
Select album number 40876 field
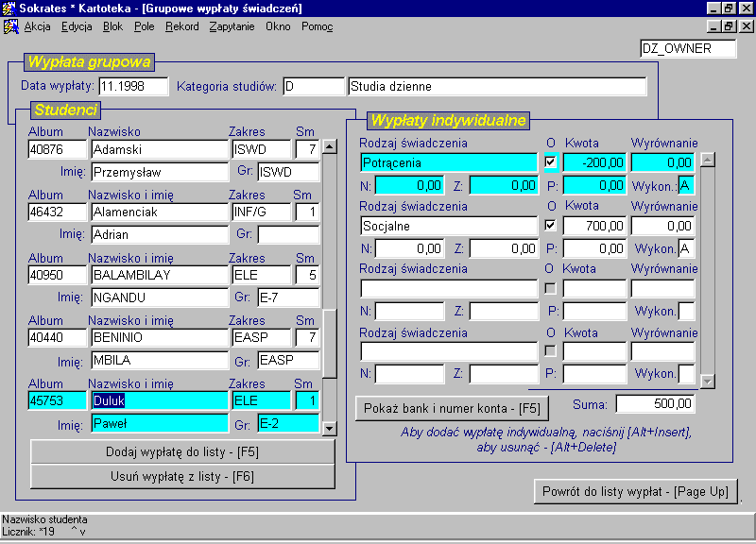coord(57,149)
